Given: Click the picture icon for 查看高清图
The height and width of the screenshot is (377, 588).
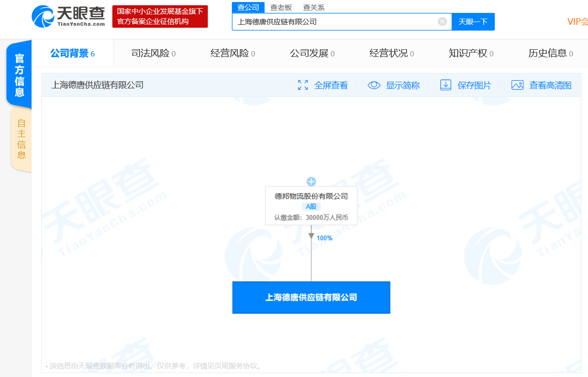Looking at the screenshot, I should click(517, 85).
